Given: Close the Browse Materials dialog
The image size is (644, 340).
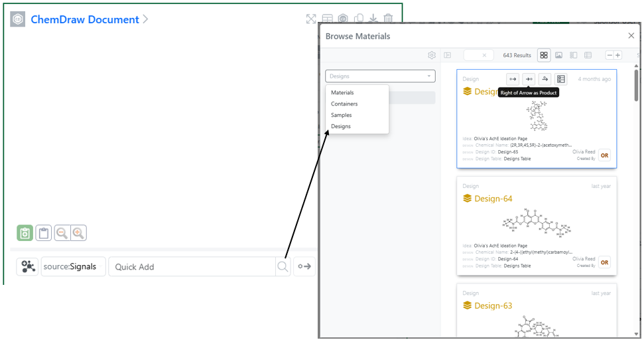Looking at the screenshot, I should (x=631, y=36).
